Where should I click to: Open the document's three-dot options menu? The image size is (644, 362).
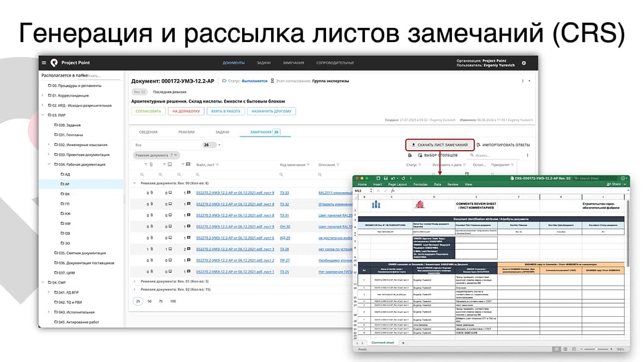523,81
